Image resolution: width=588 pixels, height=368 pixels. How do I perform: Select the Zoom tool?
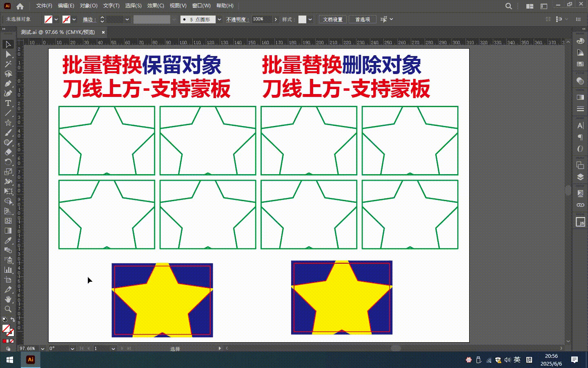pos(8,309)
